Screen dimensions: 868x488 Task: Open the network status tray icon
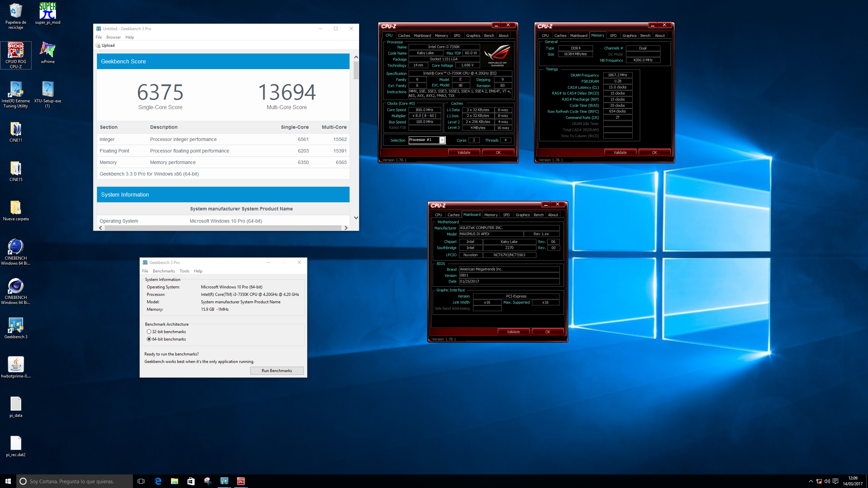(x=819, y=481)
